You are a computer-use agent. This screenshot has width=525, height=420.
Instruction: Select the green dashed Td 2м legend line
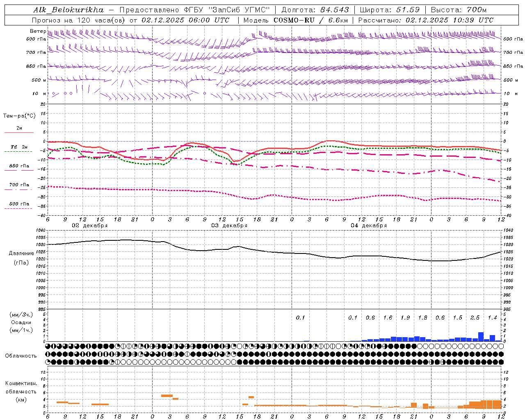click(x=18, y=152)
